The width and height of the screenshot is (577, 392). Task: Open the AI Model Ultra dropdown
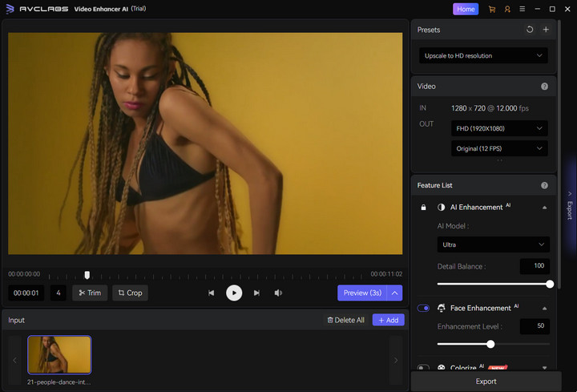493,244
